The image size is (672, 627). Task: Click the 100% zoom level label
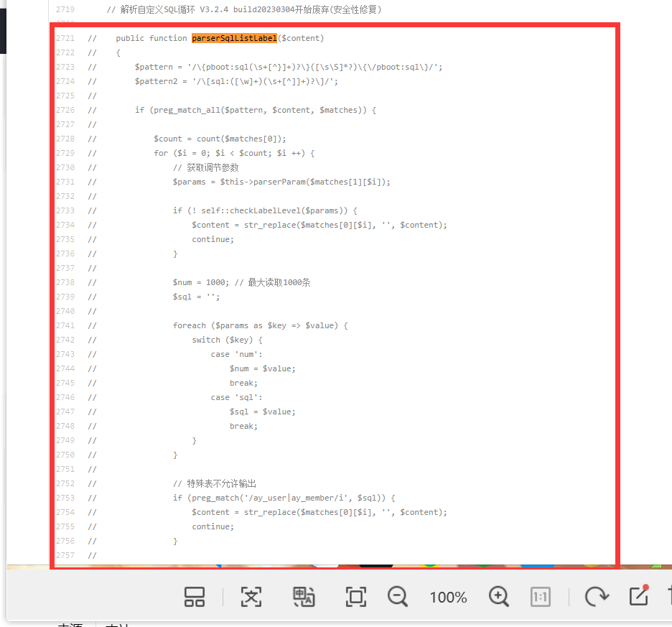point(448,597)
